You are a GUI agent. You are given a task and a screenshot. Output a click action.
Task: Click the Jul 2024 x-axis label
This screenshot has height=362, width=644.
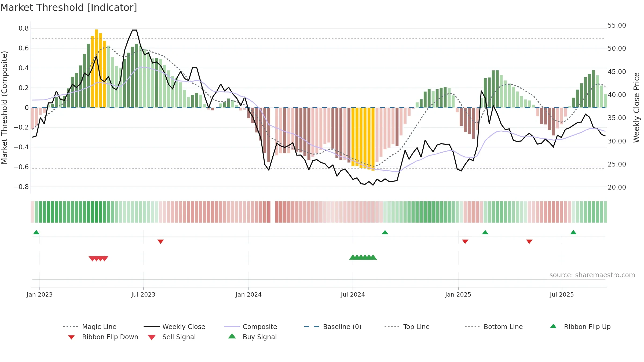click(x=353, y=294)
